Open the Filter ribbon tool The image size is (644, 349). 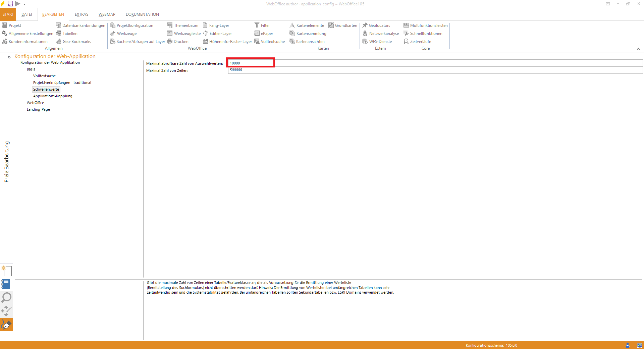pos(262,26)
